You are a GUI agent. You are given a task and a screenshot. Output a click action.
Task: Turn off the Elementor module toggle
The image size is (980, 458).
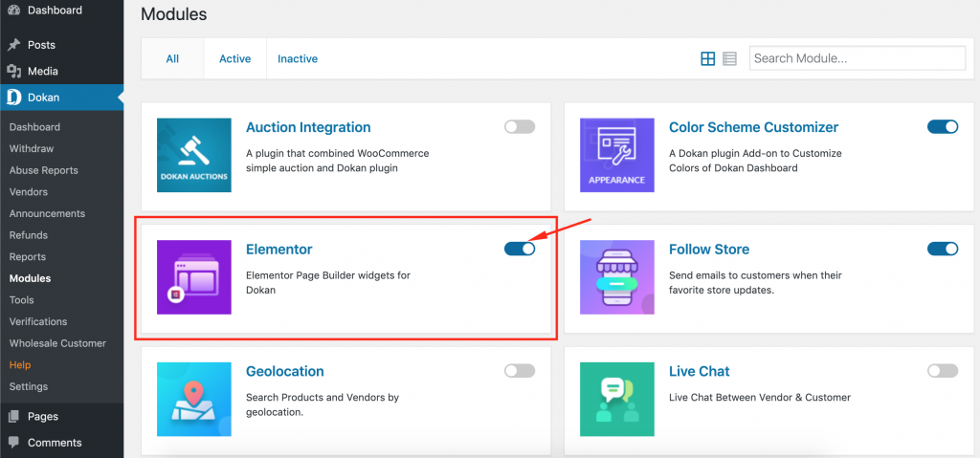tap(520, 249)
